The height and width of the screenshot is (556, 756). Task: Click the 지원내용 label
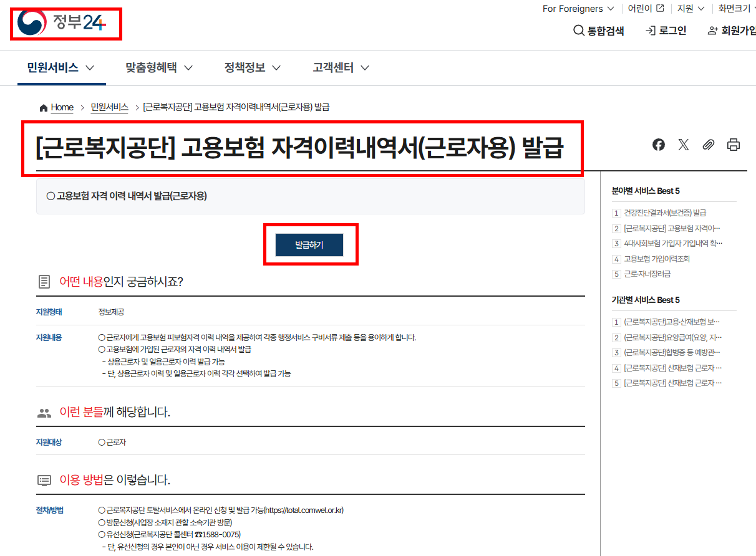pos(49,337)
